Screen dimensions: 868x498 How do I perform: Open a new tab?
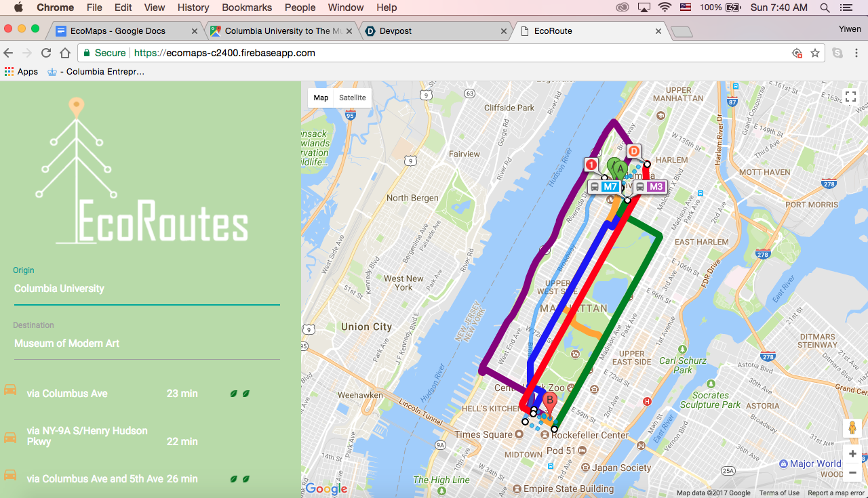(682, 32)
